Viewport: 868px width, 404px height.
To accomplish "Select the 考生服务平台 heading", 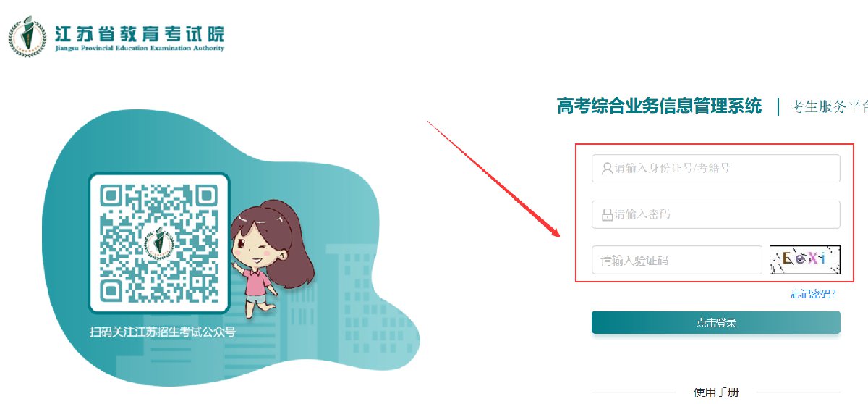I will pyautogui.click(x=829, y=106).
